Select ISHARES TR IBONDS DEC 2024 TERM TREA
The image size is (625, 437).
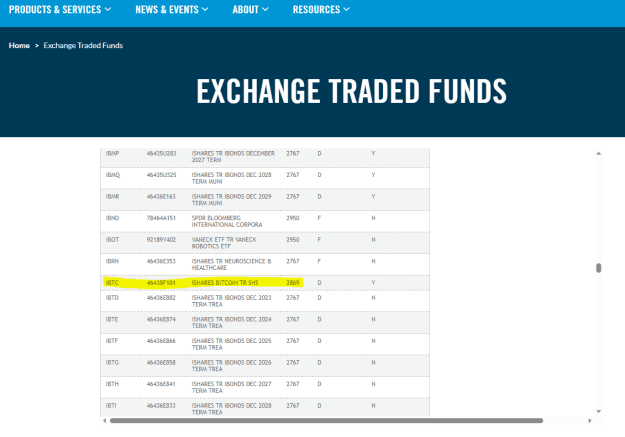pyautogui.click(x=232, y=323)
